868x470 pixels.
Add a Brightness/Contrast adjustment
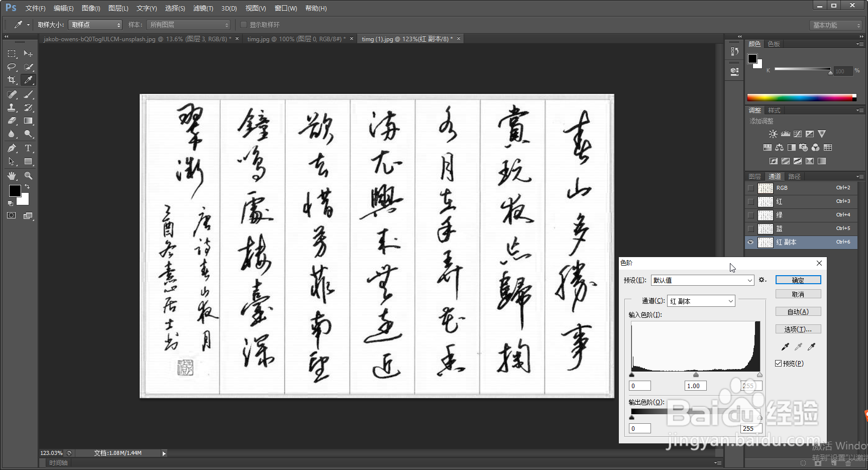tap(773, 134)
